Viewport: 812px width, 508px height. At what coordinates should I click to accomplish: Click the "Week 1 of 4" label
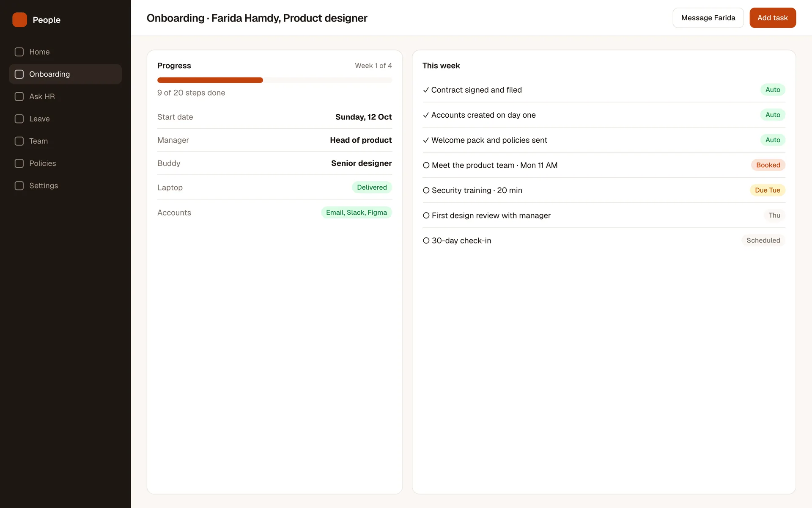point(373,66)
